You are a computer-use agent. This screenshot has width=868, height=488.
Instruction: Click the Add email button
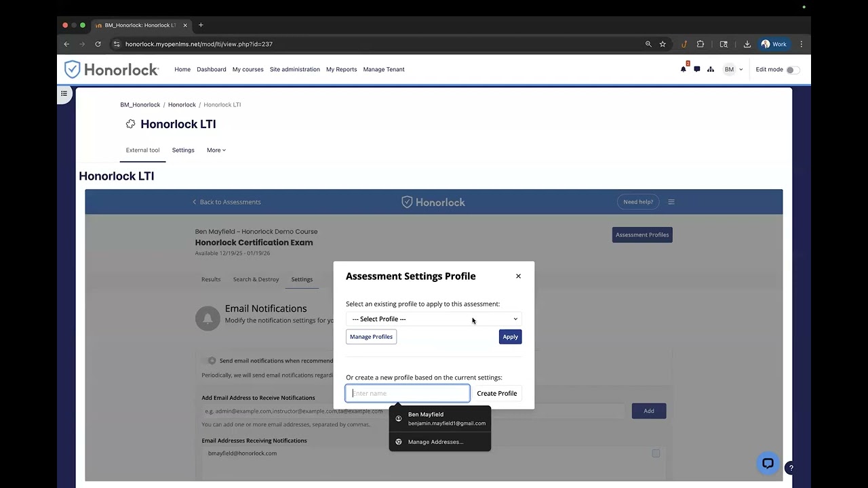pyautogui.click(x=649, y=411)
